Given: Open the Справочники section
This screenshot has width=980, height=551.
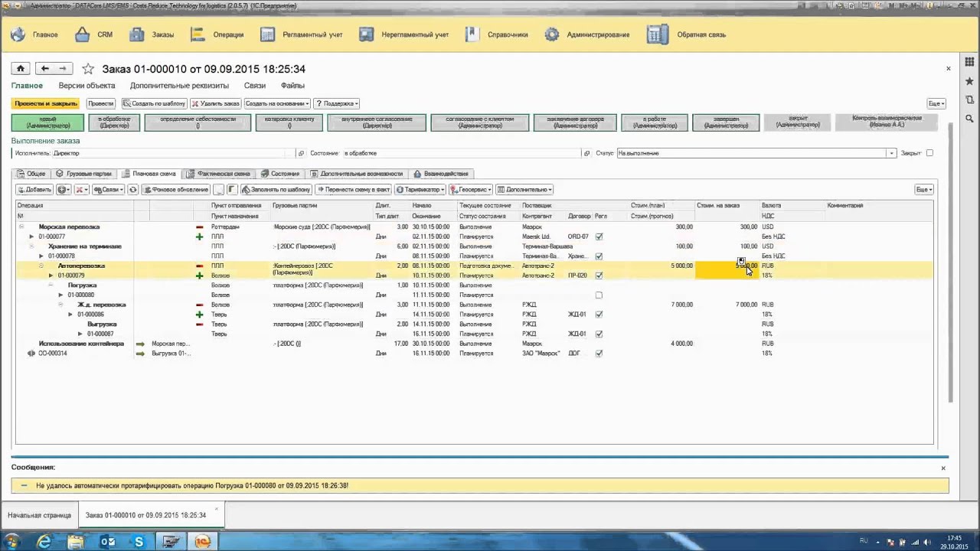Looking at the screenshot, I should pos(497,34).
